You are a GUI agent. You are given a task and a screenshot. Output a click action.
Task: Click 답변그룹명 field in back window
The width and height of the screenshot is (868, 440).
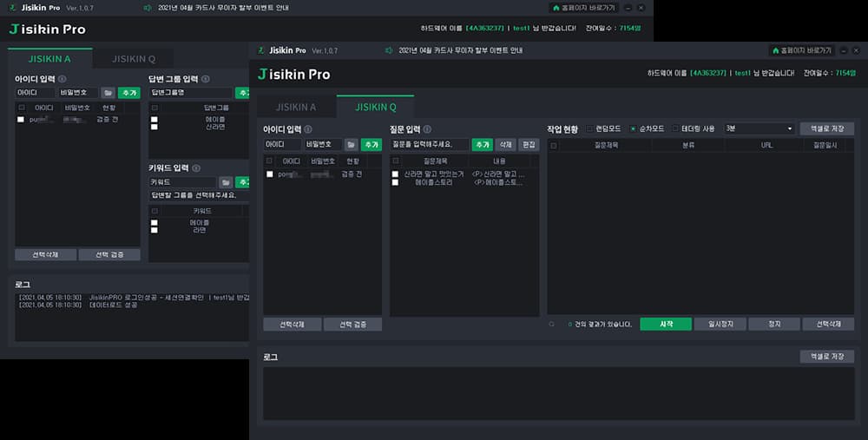tap(191, 93)
